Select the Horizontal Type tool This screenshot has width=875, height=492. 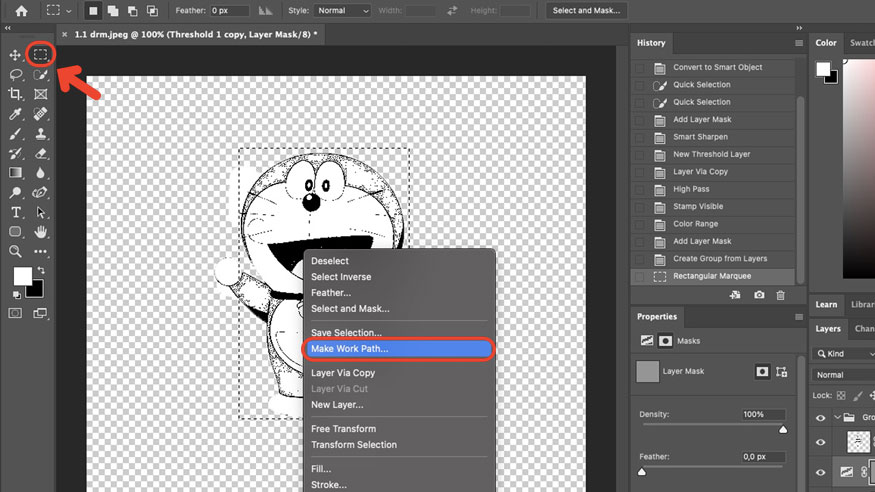click(x=16, y=212)
